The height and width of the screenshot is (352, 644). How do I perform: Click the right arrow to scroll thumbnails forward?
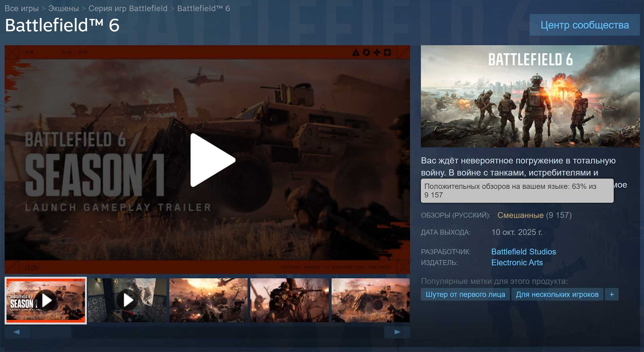[397, 333]
